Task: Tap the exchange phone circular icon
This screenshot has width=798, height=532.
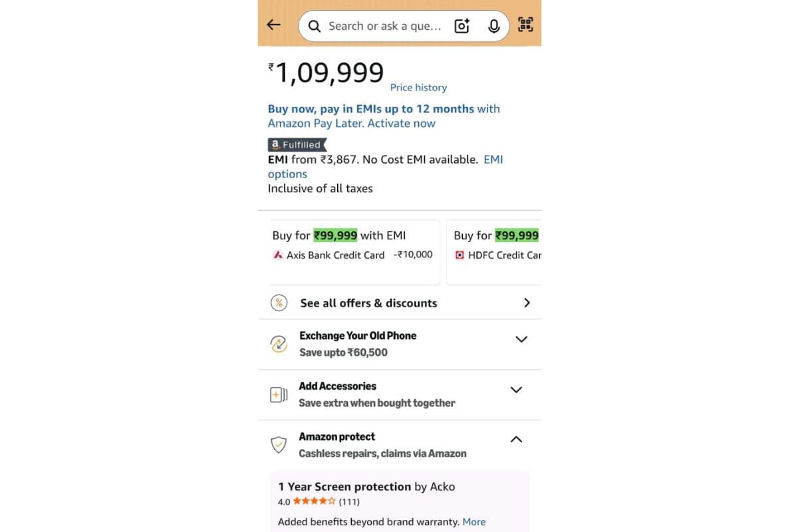Action: pyautogui.click(x=279, y=344)
